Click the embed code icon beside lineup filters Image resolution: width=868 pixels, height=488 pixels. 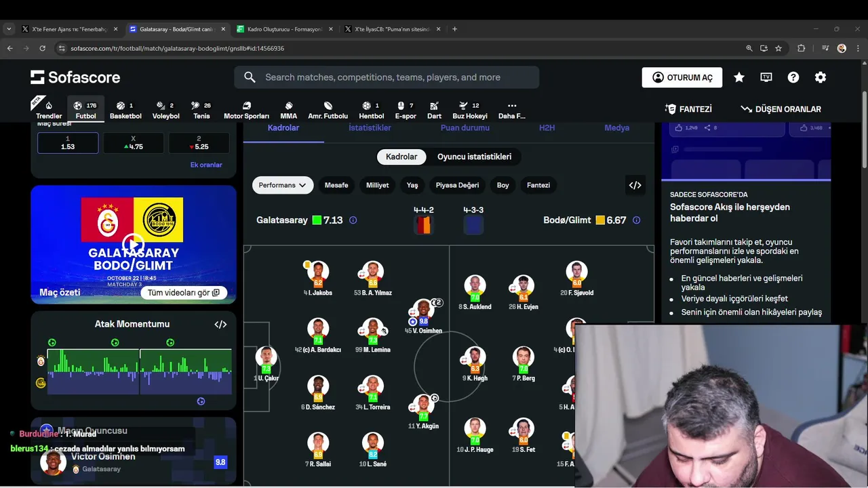(635, 185)
